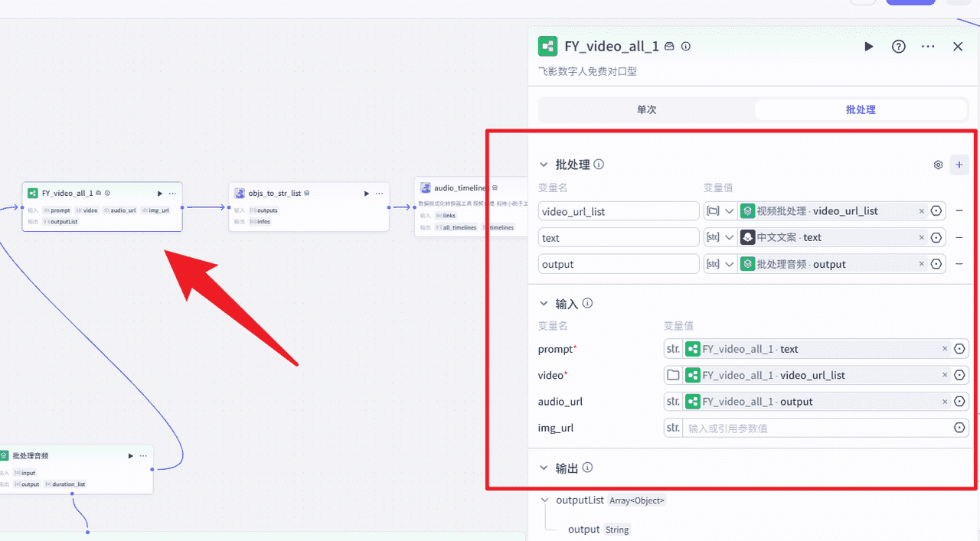Click the reference selector icon on the img_url row
The image size is (980, 541).
coord(959,428)
